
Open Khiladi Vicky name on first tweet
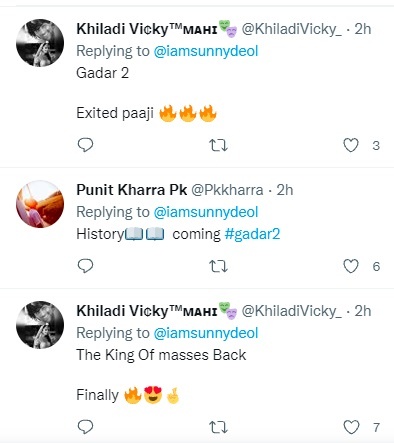pyautogui.click(x=147, y=29)
